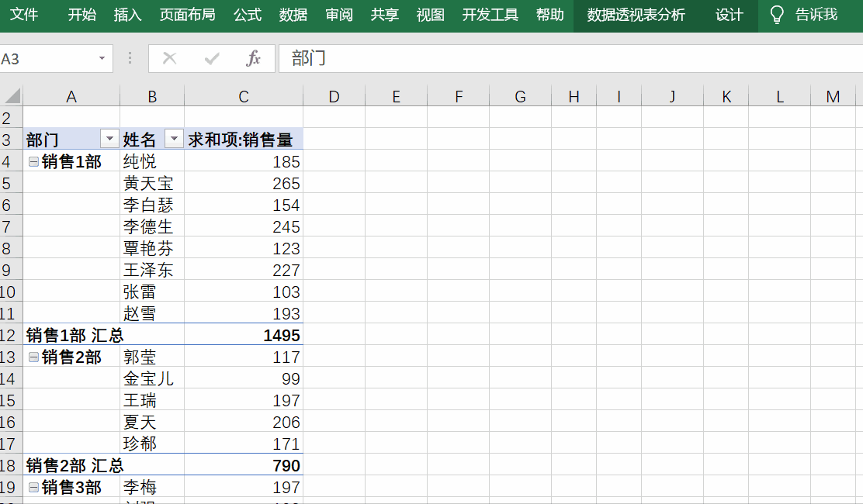The width and height of the screenshot is (863, 504).
Task: Click the Cancel X icon in formula bar
Action: 169,59
